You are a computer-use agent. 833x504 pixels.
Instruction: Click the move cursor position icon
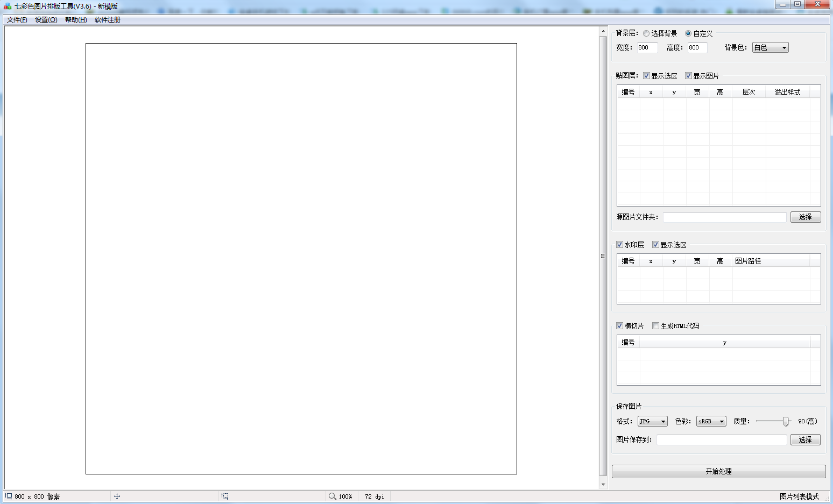[117, 496]
